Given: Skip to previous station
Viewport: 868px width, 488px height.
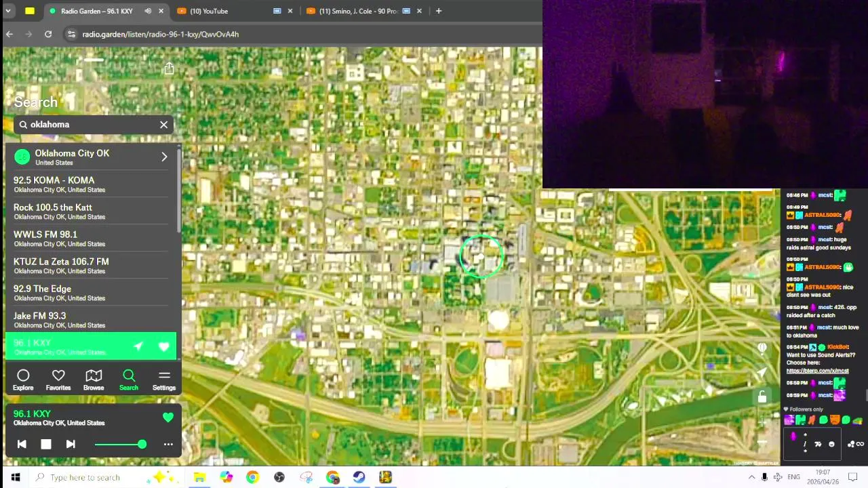Looking at the screenshot, I should 22,444.
